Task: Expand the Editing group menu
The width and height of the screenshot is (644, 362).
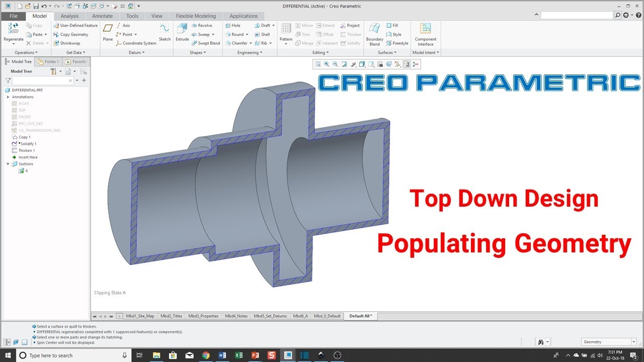Action: tap(320, 52)
